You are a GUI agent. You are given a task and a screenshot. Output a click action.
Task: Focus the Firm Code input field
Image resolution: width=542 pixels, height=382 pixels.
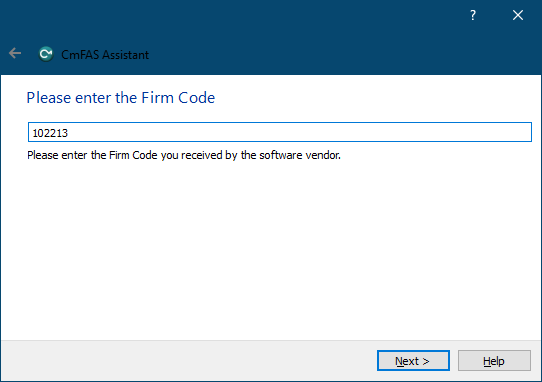tap(280, 132)
